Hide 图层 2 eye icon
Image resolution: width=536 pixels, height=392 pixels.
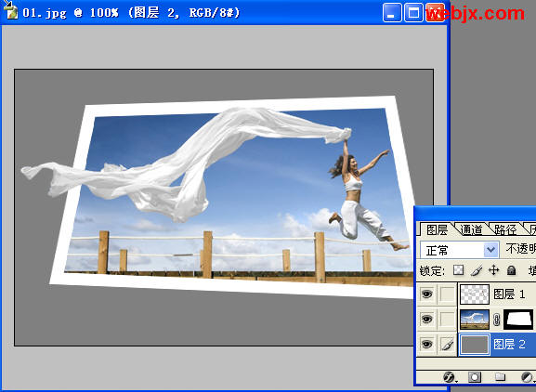pos(426,344)
